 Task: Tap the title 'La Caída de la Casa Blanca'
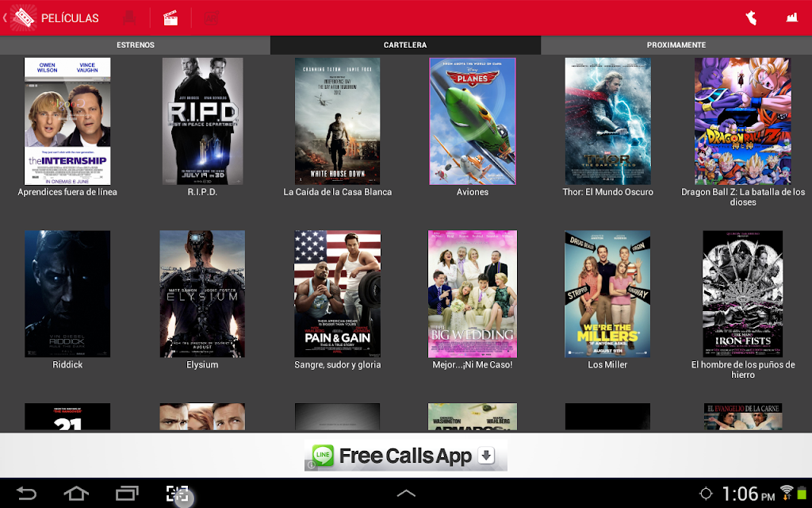pos(338,192)
